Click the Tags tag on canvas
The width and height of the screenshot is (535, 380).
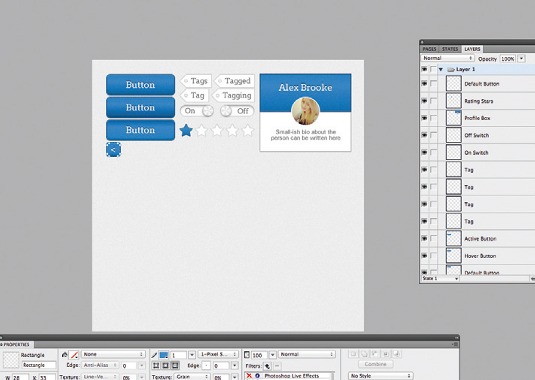196,81
